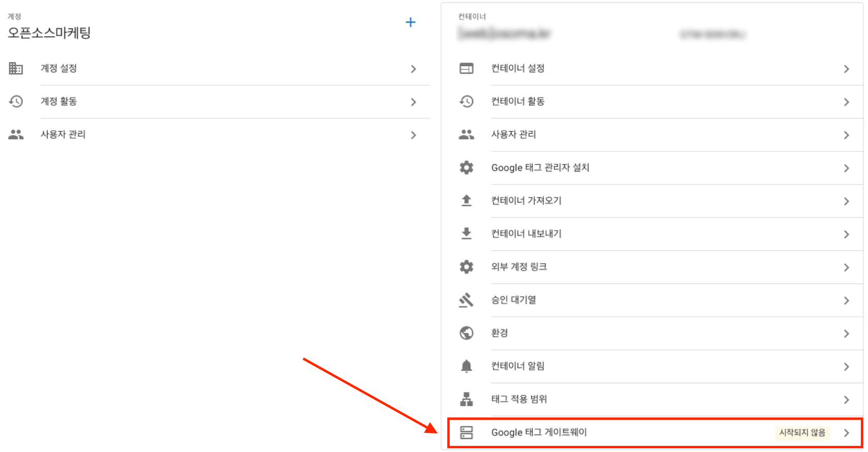Open 태그 적용 범위
This screenshot has height=452, width=868.
click(519, 399)
